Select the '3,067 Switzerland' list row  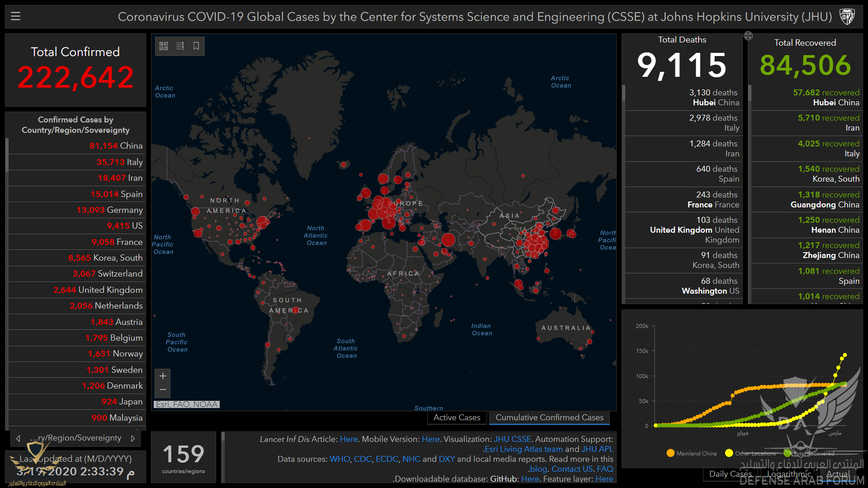[76, 274]
